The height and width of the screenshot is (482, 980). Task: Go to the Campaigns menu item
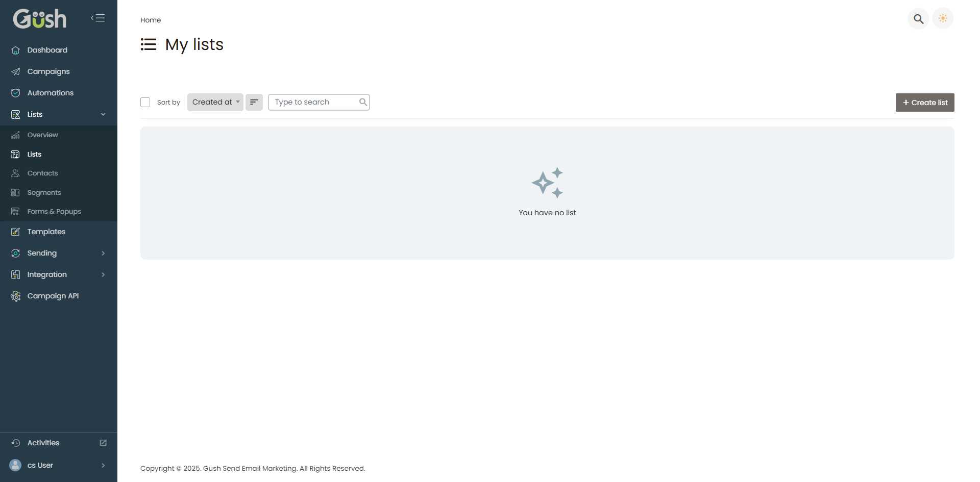[x=59, y=71]
